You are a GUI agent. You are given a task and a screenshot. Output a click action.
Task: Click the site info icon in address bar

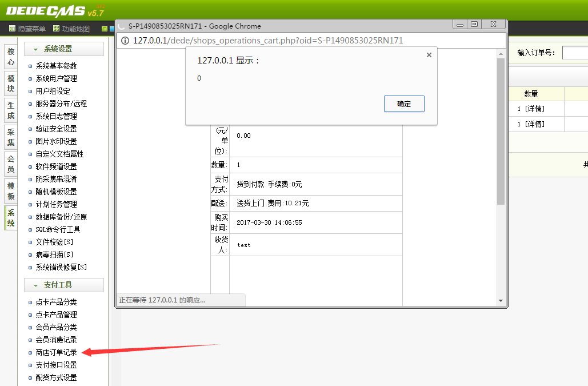pyautogui.click(x=125, y=41)
